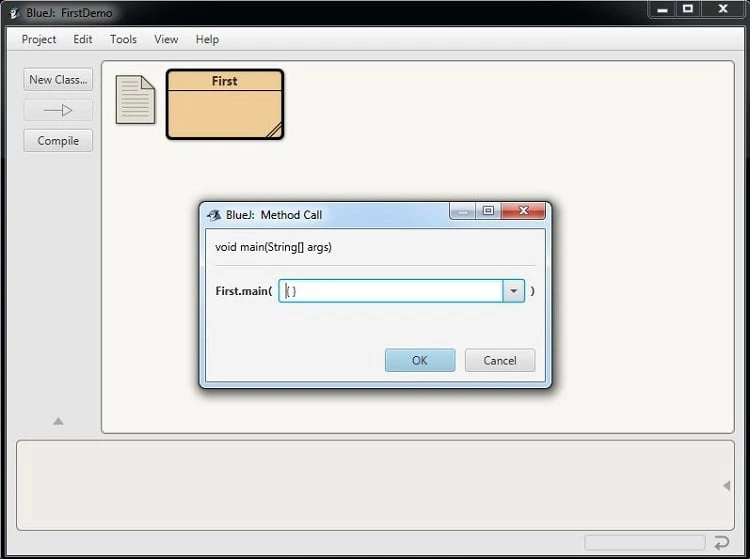Open the project README document icon
Image resolution: width=750 pixels, height=559 pixels.
point(135,100)
